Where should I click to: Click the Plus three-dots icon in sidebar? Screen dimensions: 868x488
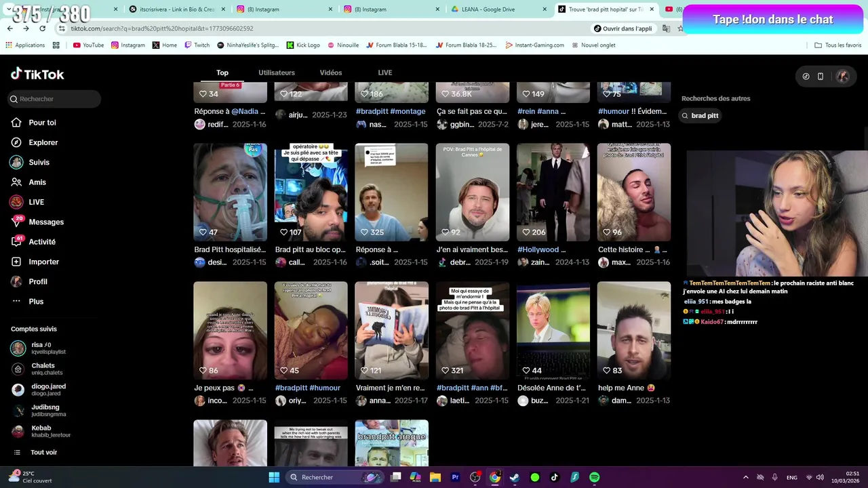tap(16, 302)
